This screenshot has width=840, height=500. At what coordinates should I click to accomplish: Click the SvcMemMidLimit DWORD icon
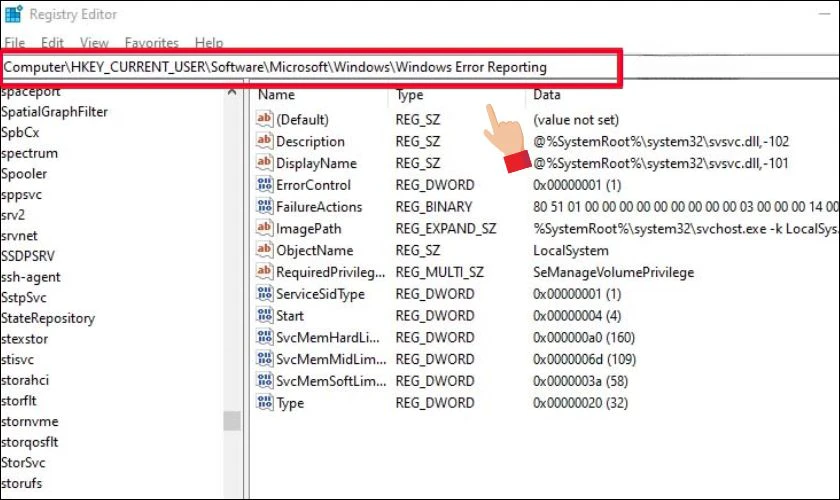pyautogui.click(x=265, y=359)
